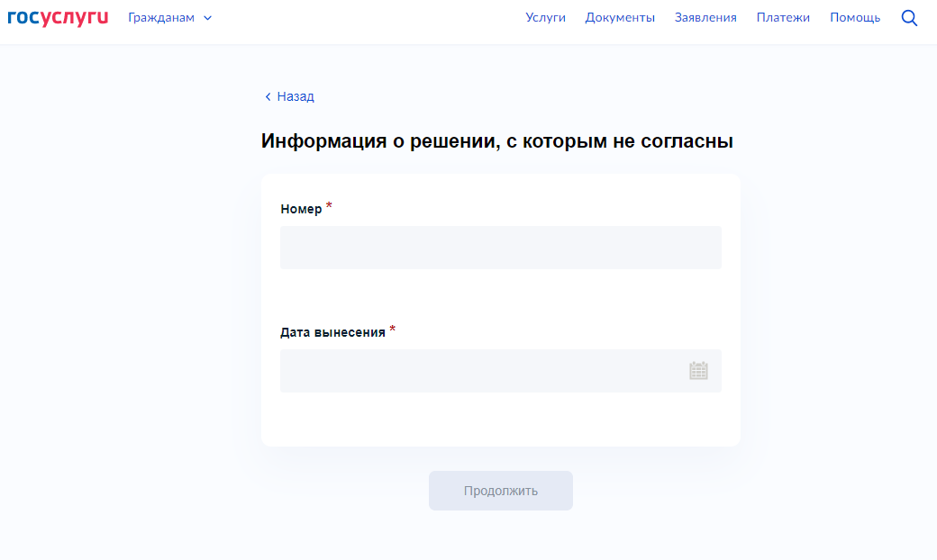Click the Госуслуги logo
Screen dimensions: 937x560
[58, 17]
